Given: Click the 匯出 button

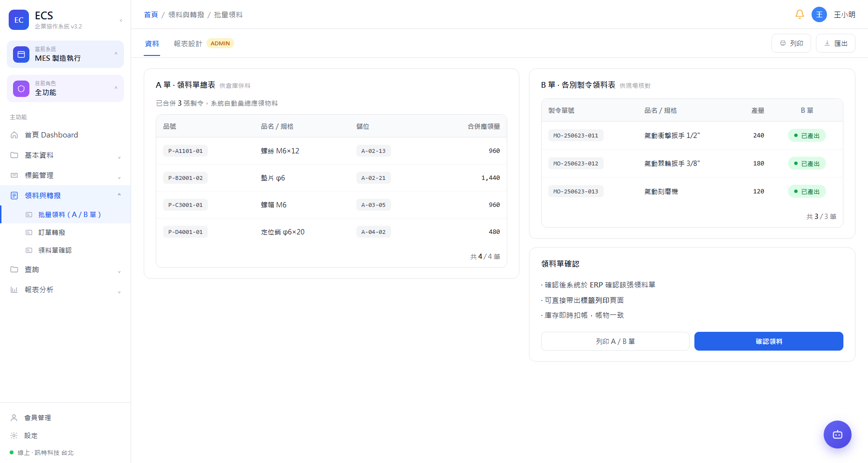Looking at the screenshot, I should click(836, 43).
